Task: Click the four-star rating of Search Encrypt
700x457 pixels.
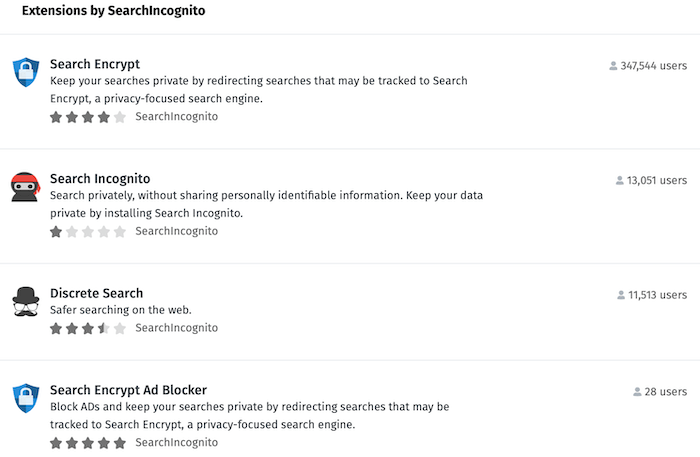Action: tap(88, 117)
